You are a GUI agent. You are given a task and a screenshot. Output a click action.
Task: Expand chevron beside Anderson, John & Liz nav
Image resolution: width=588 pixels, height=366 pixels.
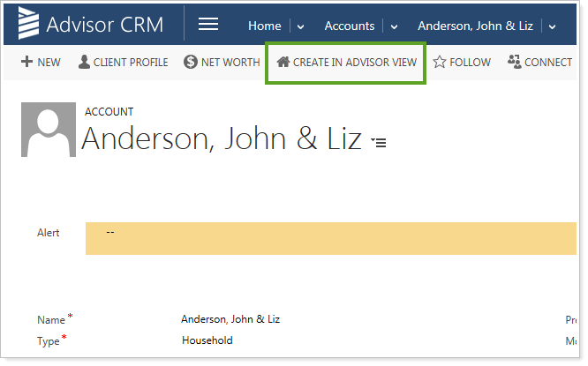coord(552,26)
